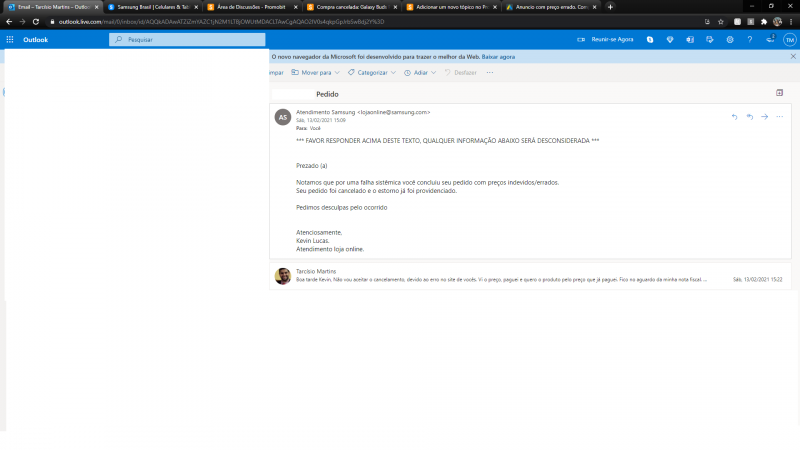
Task: Open the Skype icon in Outlook header
Action: (x=650, y=39)
